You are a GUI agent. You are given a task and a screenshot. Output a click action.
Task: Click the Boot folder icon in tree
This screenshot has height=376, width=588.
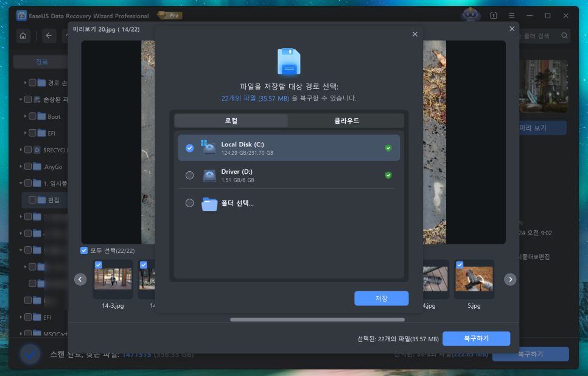[41, 116]
